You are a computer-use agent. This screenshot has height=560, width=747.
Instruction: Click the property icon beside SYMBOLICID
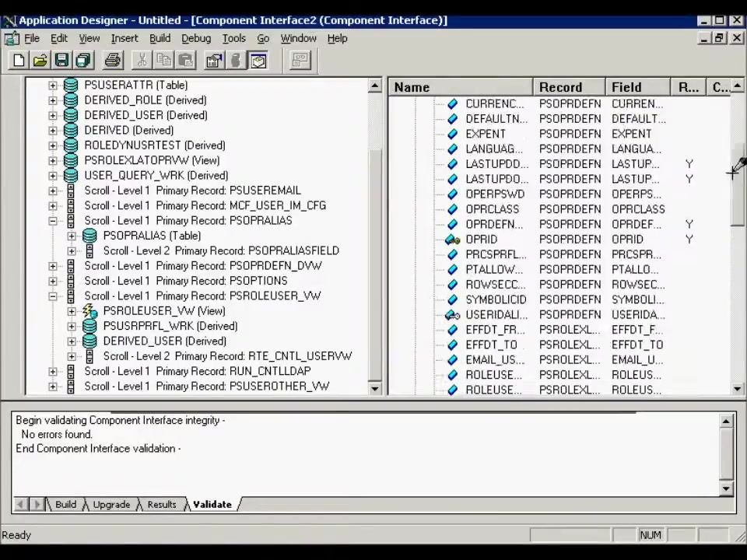453,299
